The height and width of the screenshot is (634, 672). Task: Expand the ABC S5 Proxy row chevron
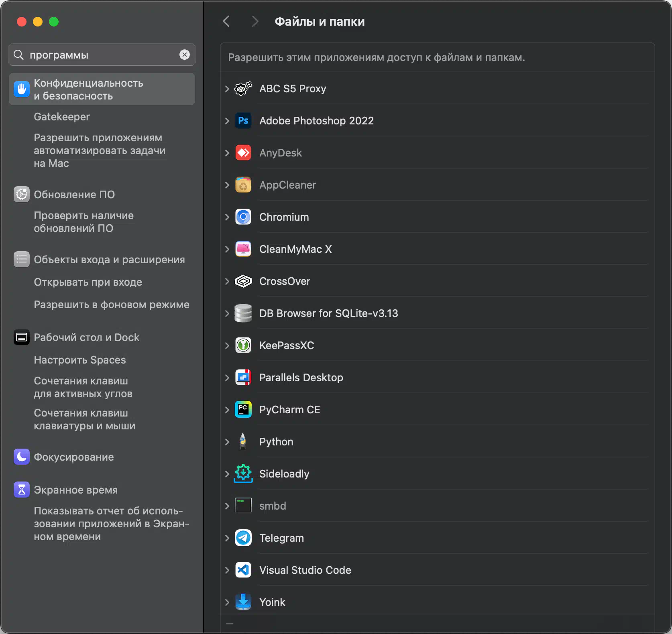227,88
